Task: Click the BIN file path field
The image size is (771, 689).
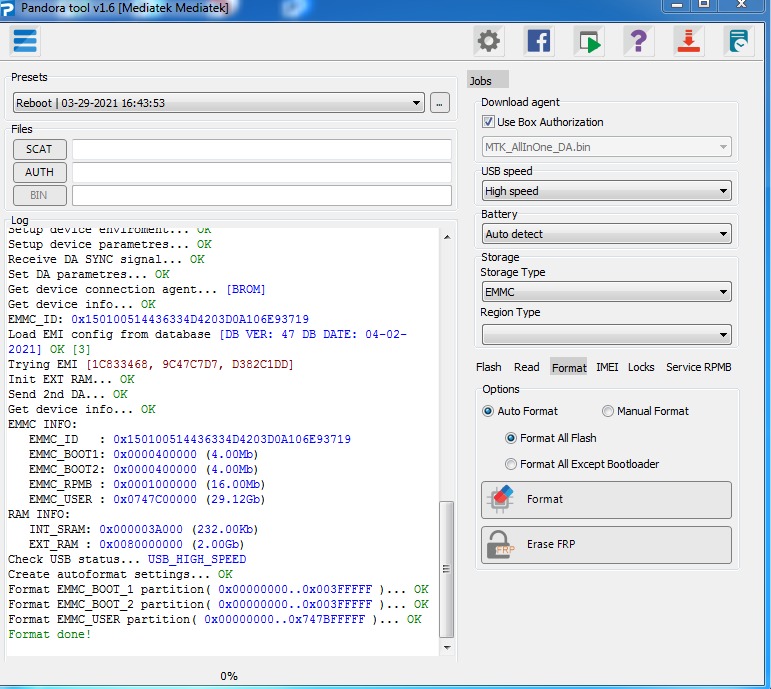Action: coord(262,195)
